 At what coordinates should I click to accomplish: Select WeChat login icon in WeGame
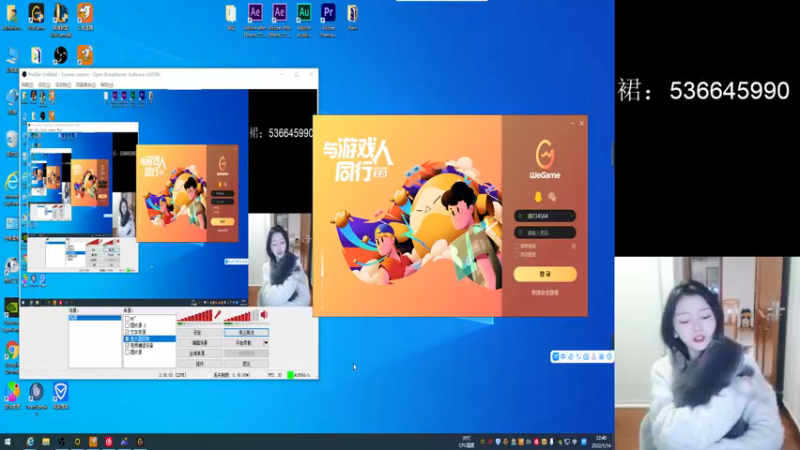click(x=552, y=196)
